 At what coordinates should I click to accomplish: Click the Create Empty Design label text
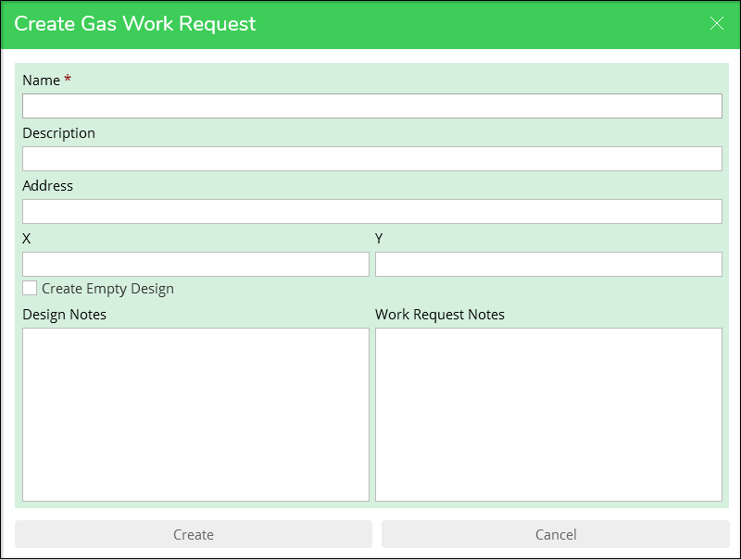pos(107,289)
